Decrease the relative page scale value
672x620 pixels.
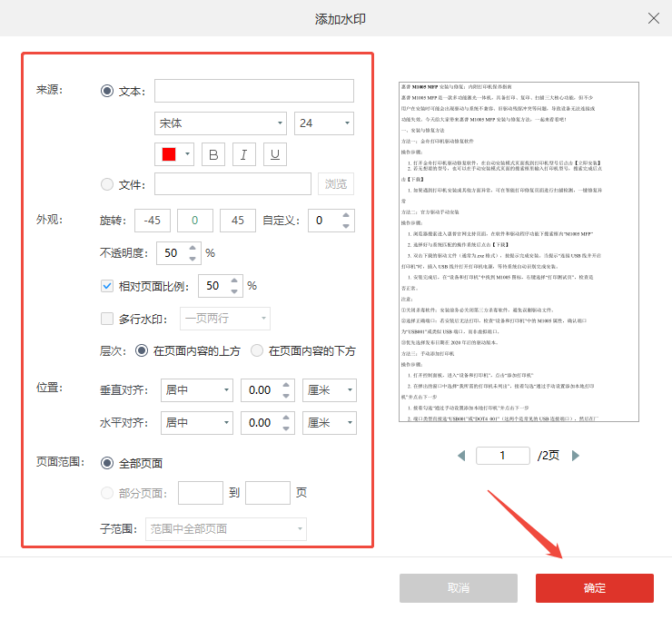coord(234,290)
